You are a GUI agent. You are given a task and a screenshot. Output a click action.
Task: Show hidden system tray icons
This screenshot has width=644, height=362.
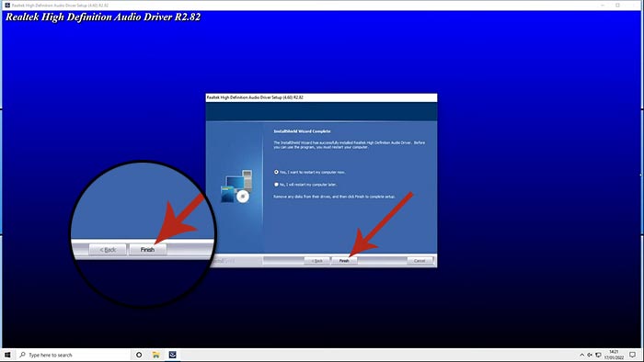(x=582, y=355)
